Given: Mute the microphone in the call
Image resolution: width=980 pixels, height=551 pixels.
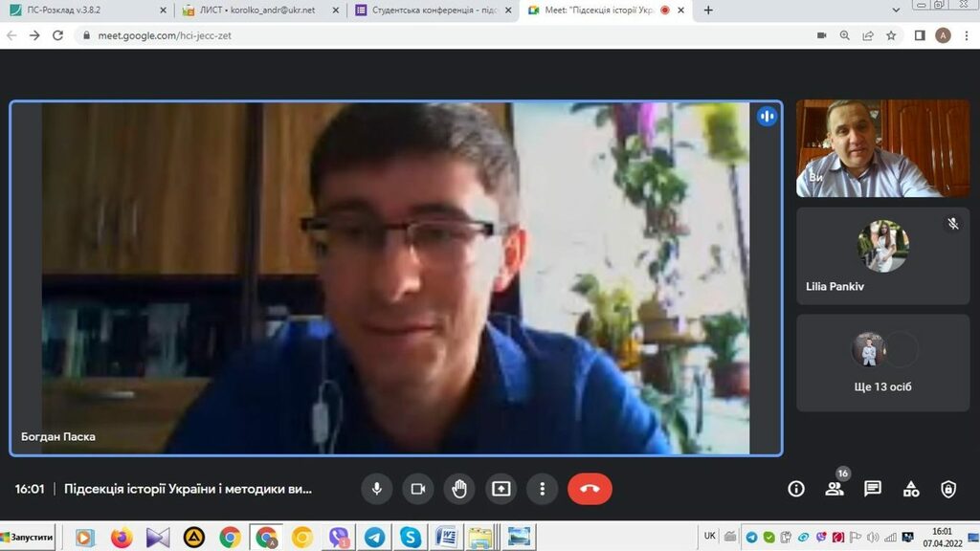Looking at the screenshot, I should pyautogui.click(x=376, y=489).
